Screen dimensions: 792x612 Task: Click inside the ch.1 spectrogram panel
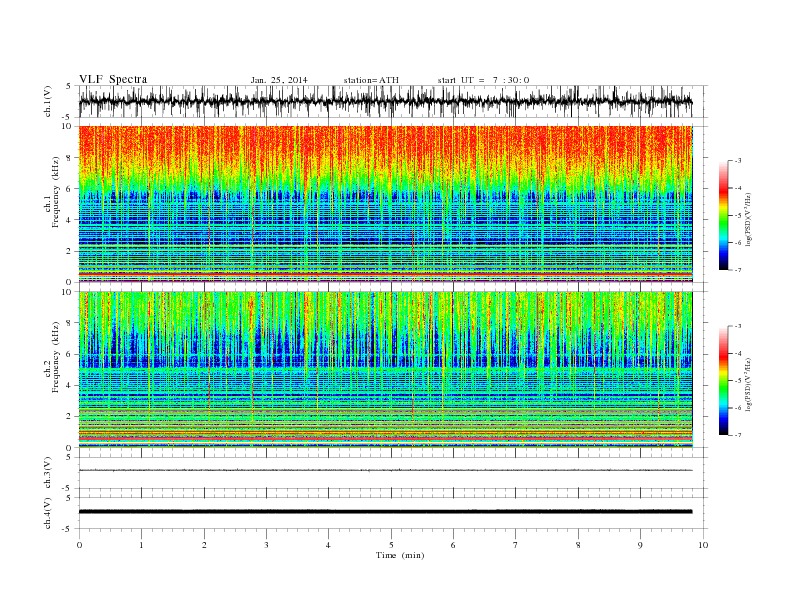click(385, 204)
